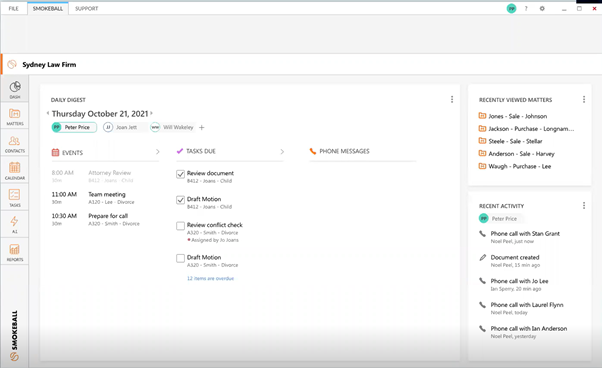Expand the Events section chevron
The width and height of the screenshot is (602, 368).
157,152
